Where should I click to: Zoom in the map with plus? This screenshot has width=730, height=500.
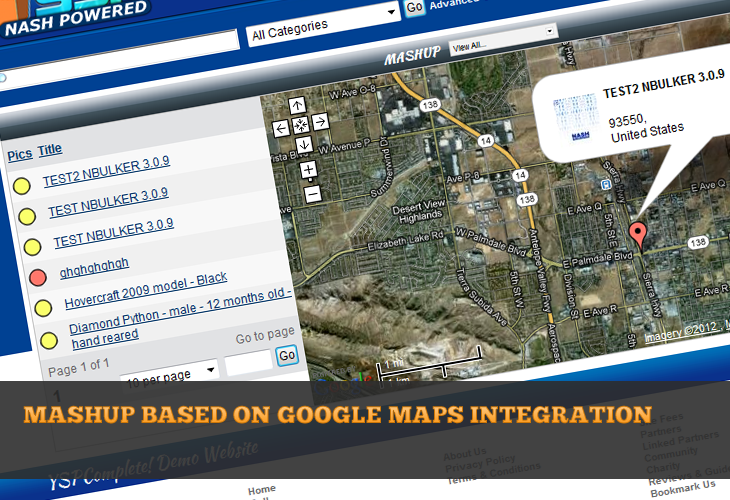(309, 170)
